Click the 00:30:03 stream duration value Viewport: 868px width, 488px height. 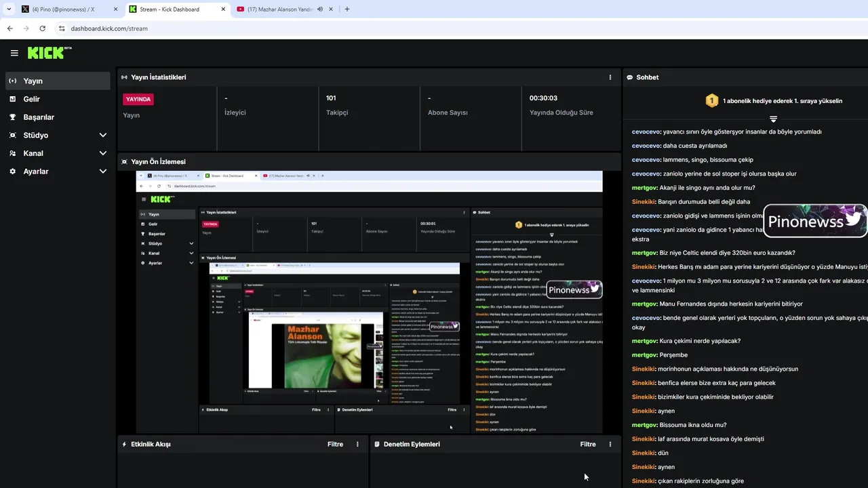(543, 98)
